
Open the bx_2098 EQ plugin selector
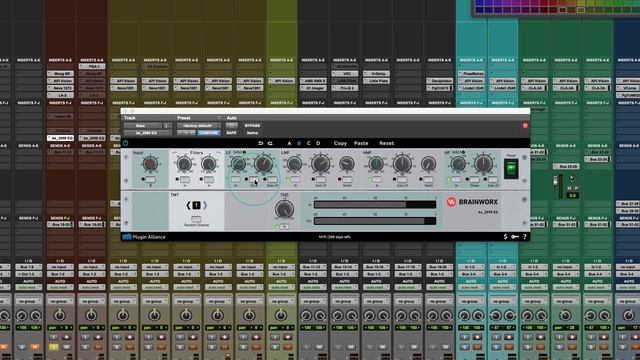pos(148,133)
